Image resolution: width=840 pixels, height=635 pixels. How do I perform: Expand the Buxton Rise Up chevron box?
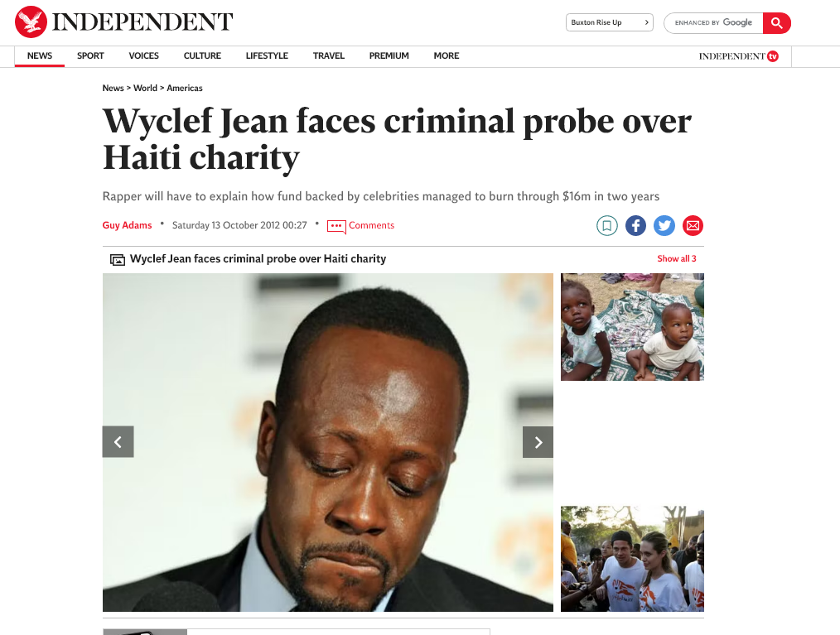tap(610, 22)
